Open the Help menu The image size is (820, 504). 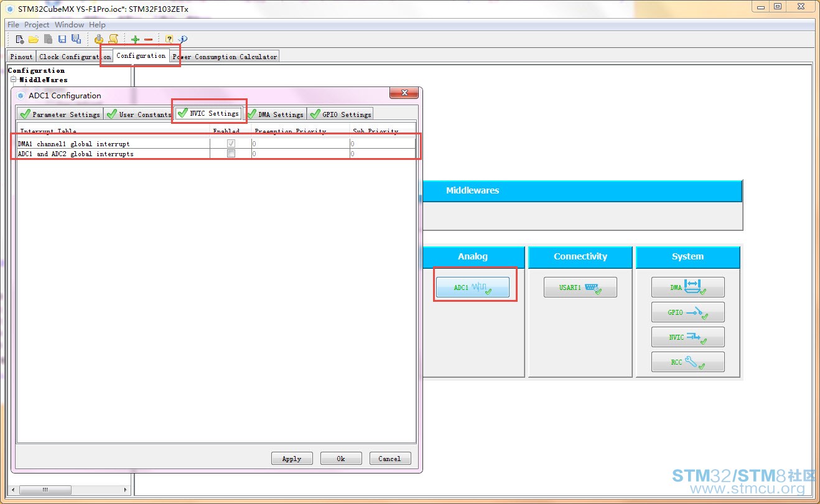[x=97, y=25]
